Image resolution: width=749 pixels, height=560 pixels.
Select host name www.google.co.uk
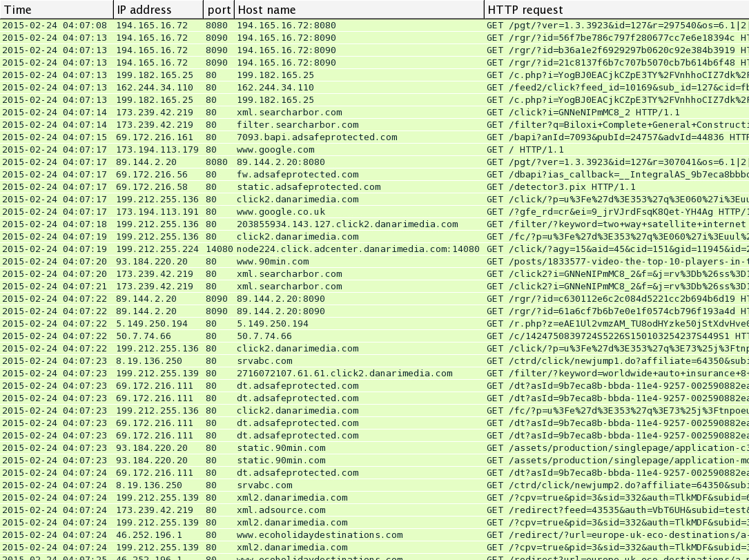pyautogui.click(x=281, y=212)
